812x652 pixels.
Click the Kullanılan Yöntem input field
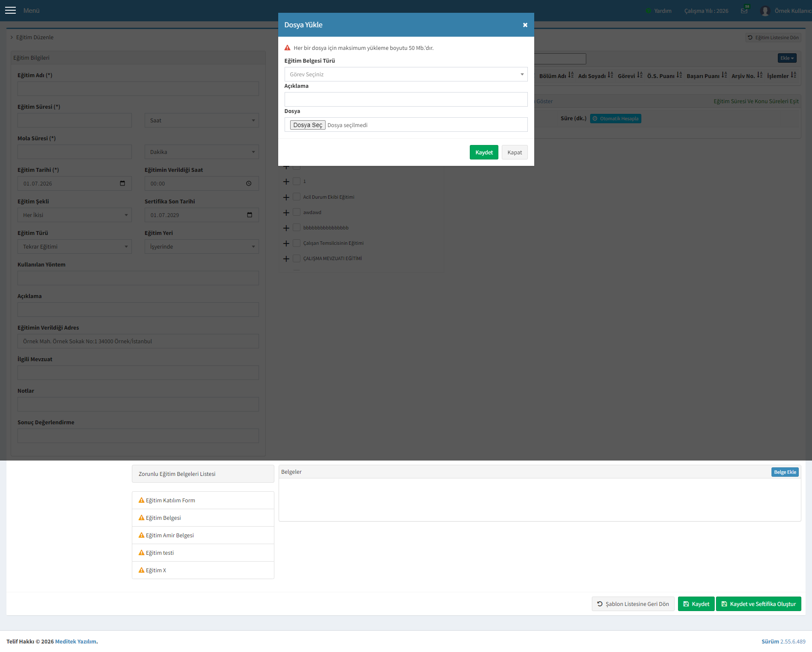(x=138, y=278)
